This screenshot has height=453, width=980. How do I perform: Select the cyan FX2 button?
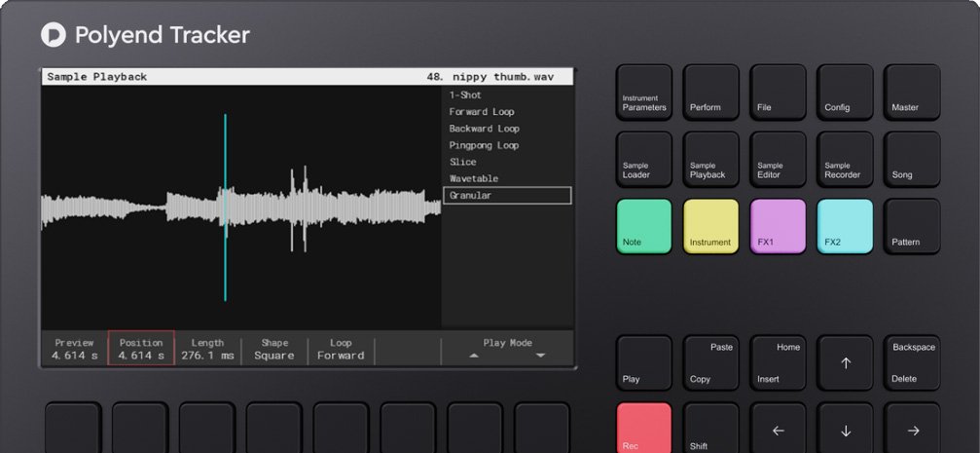tap(845, 226)
